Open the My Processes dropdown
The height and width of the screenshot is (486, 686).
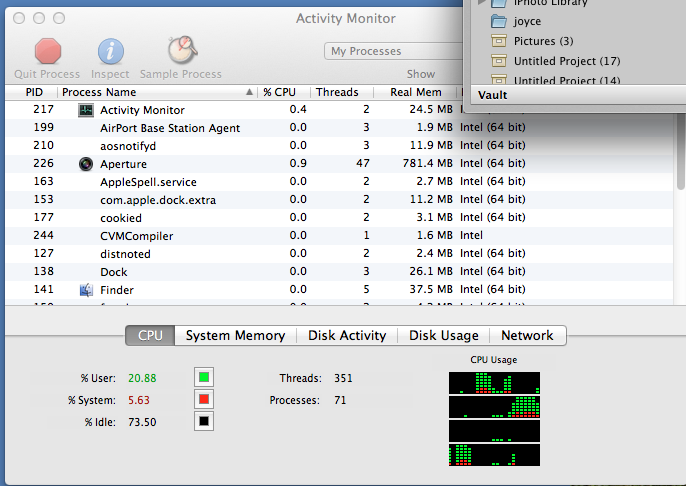pyautogui.click(x=393, y=51)
